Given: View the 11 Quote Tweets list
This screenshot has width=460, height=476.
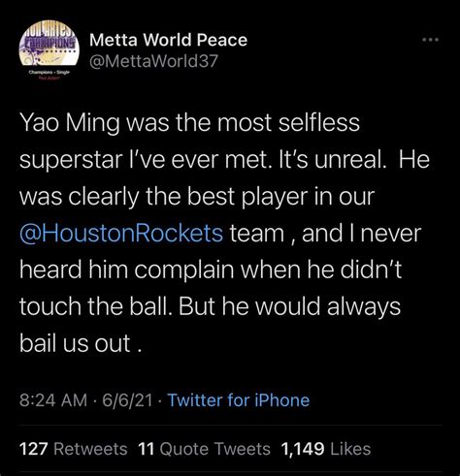Looking at the screenshot, I should pos(204,449).
